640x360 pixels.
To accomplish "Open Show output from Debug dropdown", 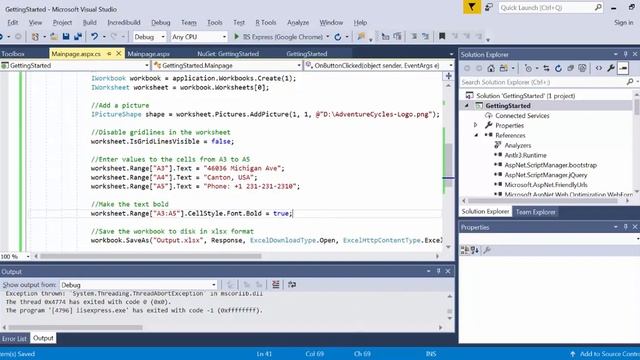I will (x=213, y=285).
